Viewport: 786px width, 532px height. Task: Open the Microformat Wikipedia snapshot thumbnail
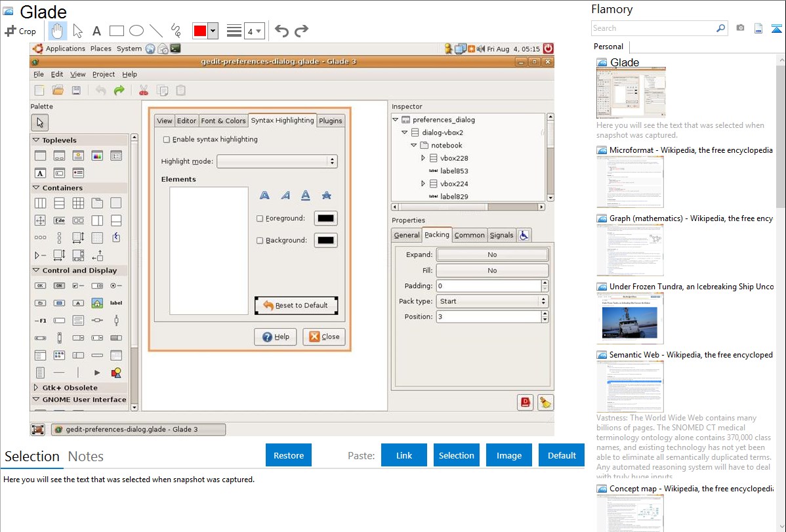[630, 182]
